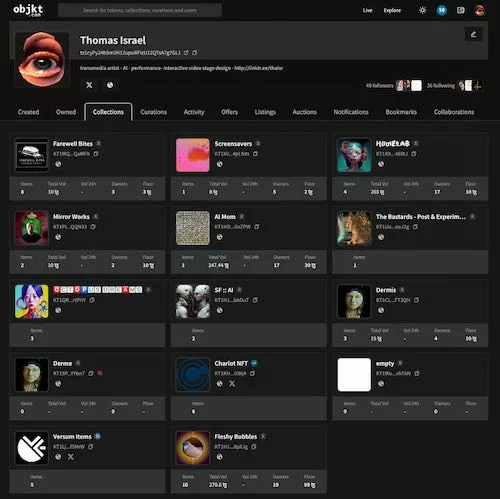Open wallet address external link icon
Viewport: 500px width, 499px height.
click(x=186, y=53)
